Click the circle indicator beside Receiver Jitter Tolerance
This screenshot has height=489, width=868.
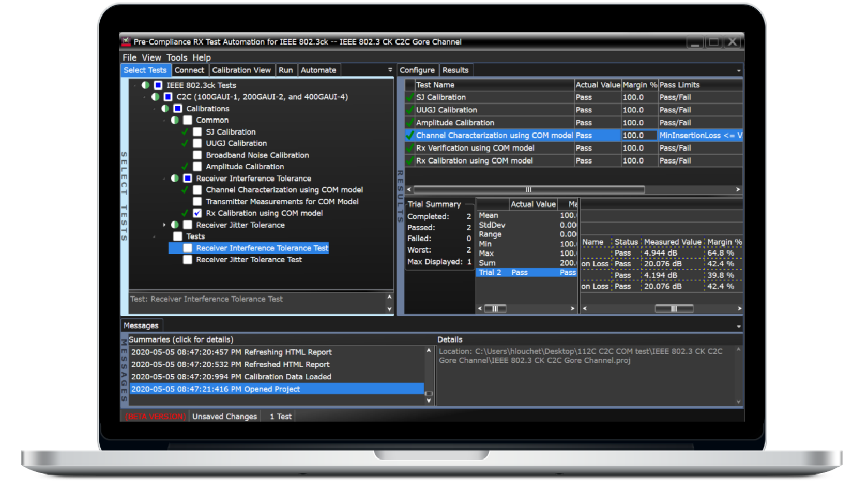(176, 225)
